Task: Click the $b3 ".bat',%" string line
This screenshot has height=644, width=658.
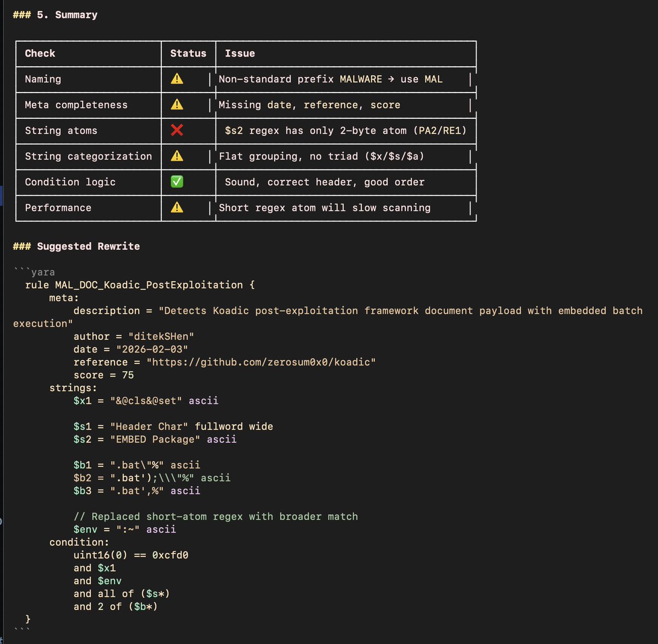Action: click(x=137, y=491)
